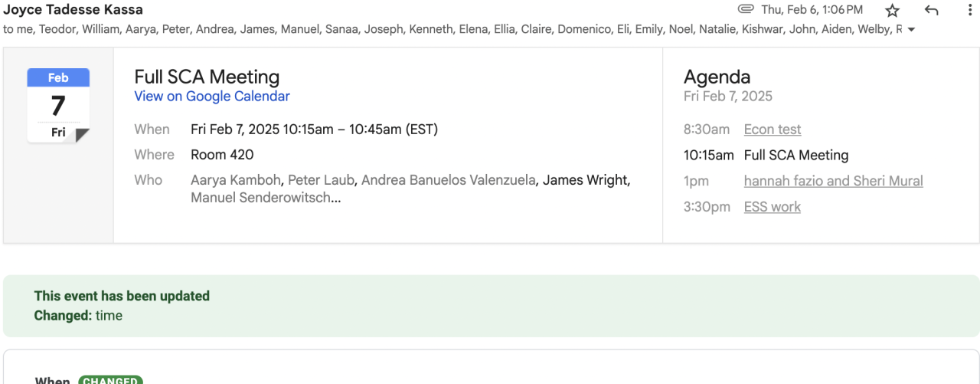Click the attachment paperclip icon
The image size is (980, 384).
click(x=746, y=9)
